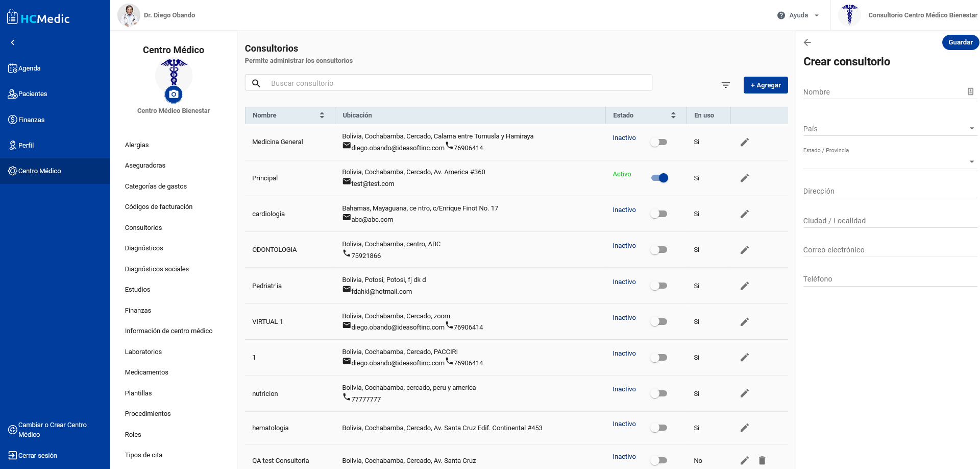
Task: Click the back arrow in Crear consultorio
Action: pos(807,42)
